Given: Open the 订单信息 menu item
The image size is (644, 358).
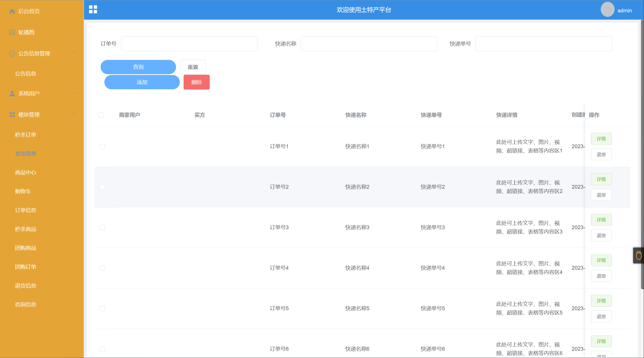Looking at the screenshot, I should pos(26,210).
